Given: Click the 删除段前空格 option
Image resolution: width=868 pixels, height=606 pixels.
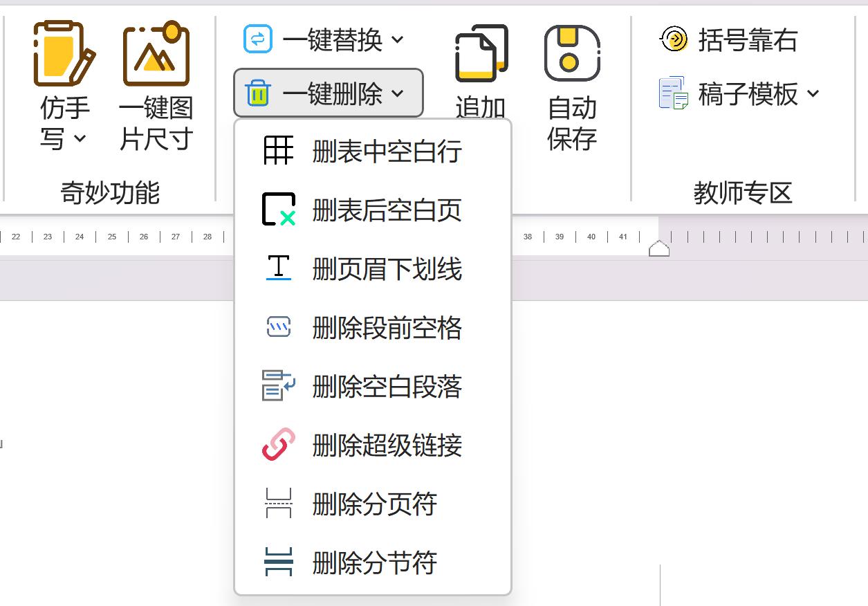Looking at the screenshot, I should click(387, 327).
